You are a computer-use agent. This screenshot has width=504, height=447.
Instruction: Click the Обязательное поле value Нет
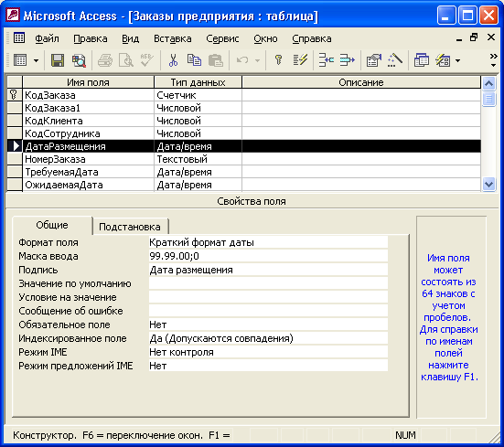[268, 325]
